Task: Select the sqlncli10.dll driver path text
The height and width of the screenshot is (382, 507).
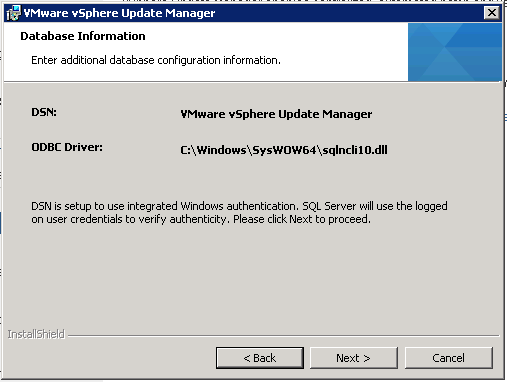Action: (x=284, y=150)
